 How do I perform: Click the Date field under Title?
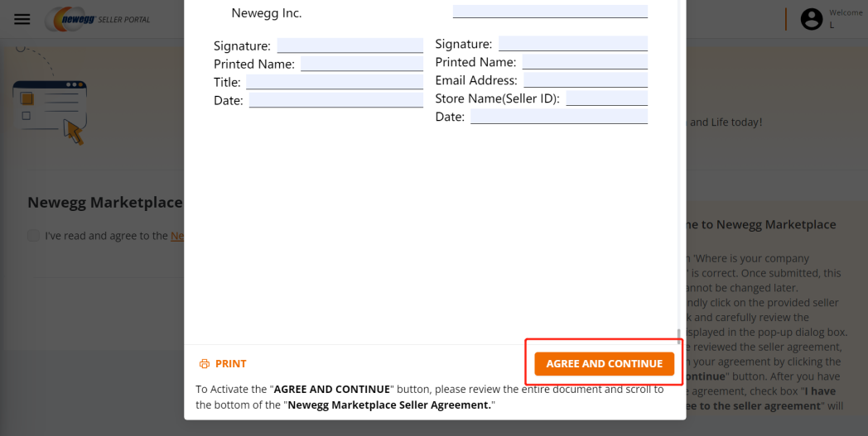point(335,100)
